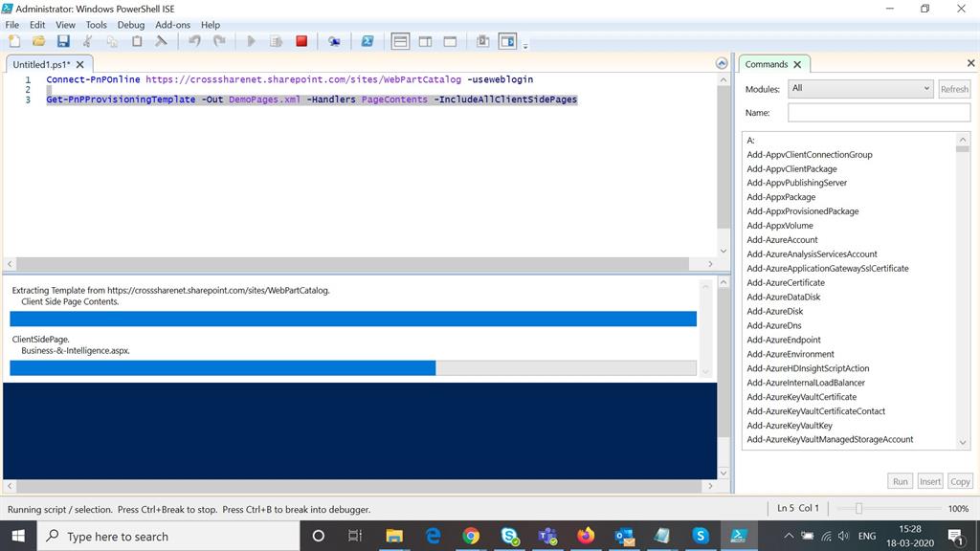
Task: Cut the selected text with scissors icon
Action: pyautogui.click(x=87, y=41)
